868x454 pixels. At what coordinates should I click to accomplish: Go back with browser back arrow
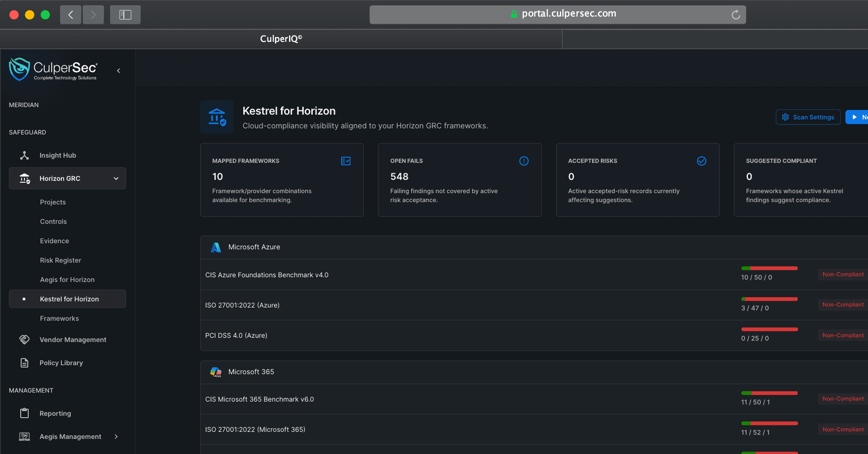click(x=70, y=15)
